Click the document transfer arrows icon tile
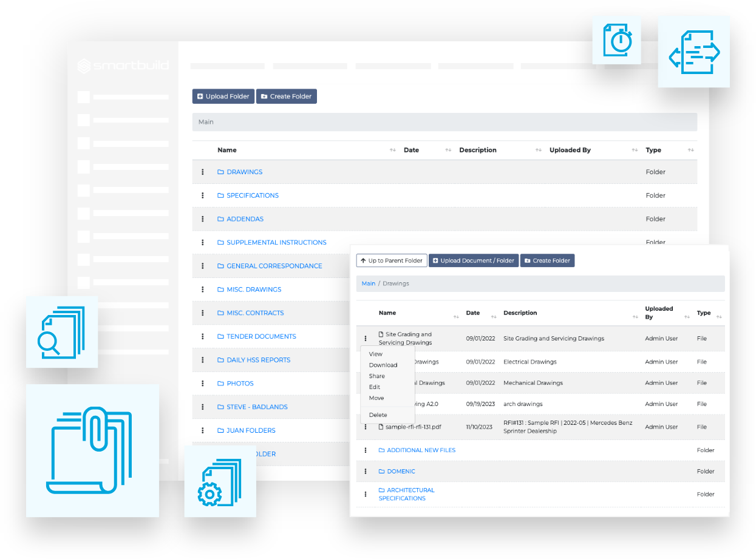The height and width of the screenshot is (559, 756). (x=693, y=52)
